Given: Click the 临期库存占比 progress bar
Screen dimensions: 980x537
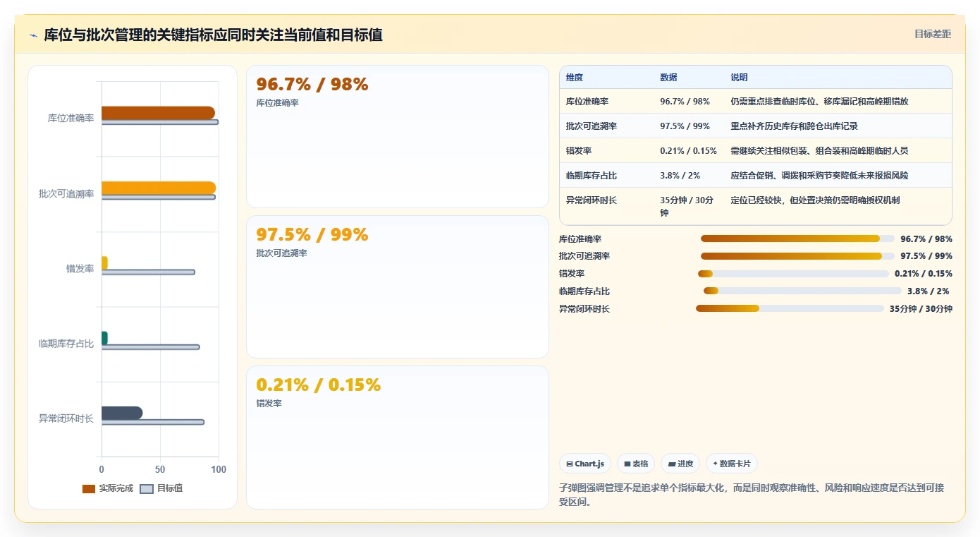Looking at the screenshot, I should 802,291.
